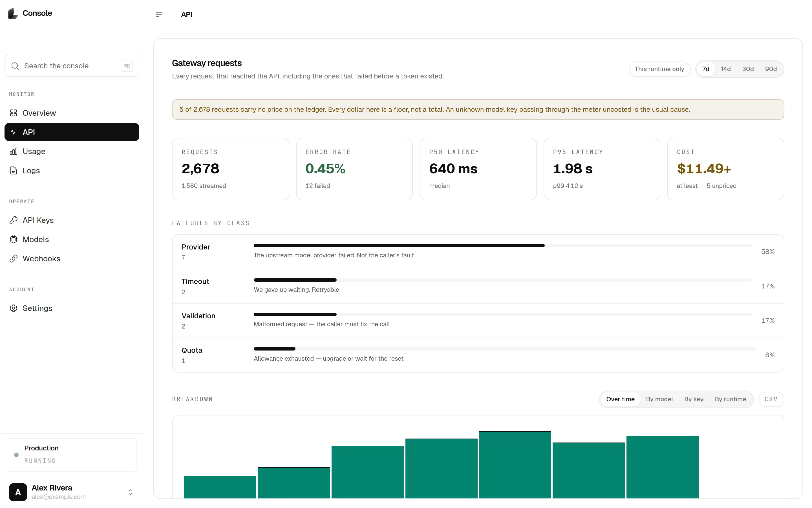The image size is (812, 508).
Task: Focus the Search the console field
Action: 72,66
